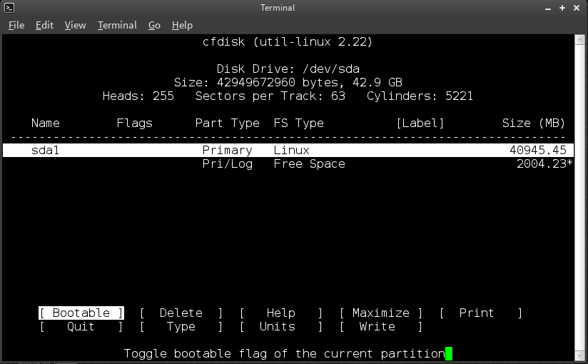This screenshot has height=364, width=588.
Task: Select the sda1 partition row
Action: [x=288, y=150]
